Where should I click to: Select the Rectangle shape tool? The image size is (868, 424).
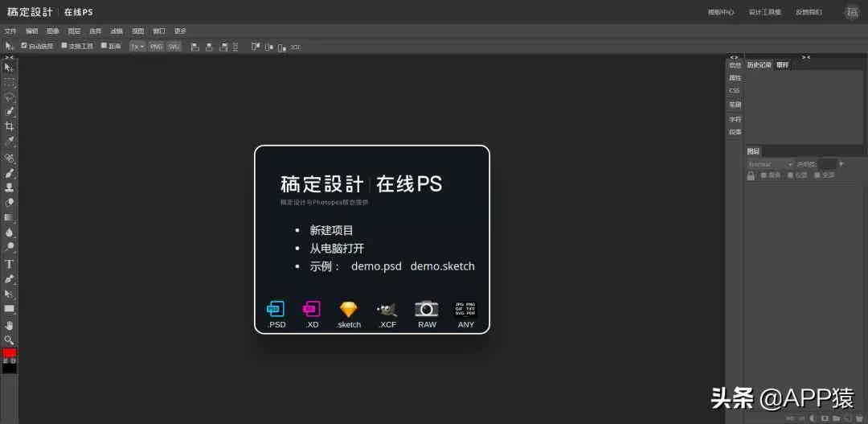point(9,309)
